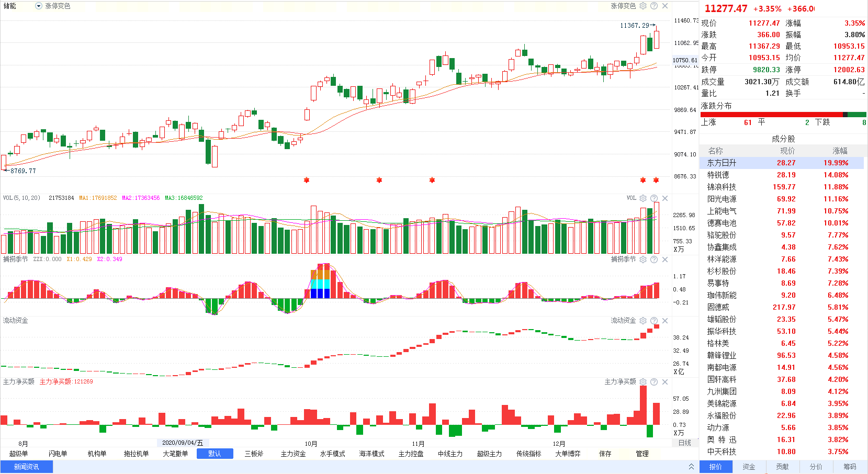Viewport: 868px width, 474px height.
Task: Switch to the 报价 tab
Action: [x=716, y=467]
